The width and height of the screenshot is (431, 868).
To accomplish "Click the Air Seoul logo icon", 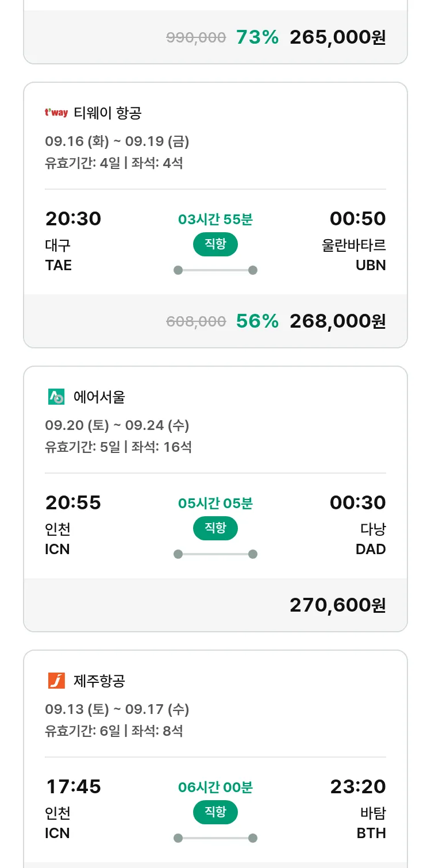I will tap(56, 397).
